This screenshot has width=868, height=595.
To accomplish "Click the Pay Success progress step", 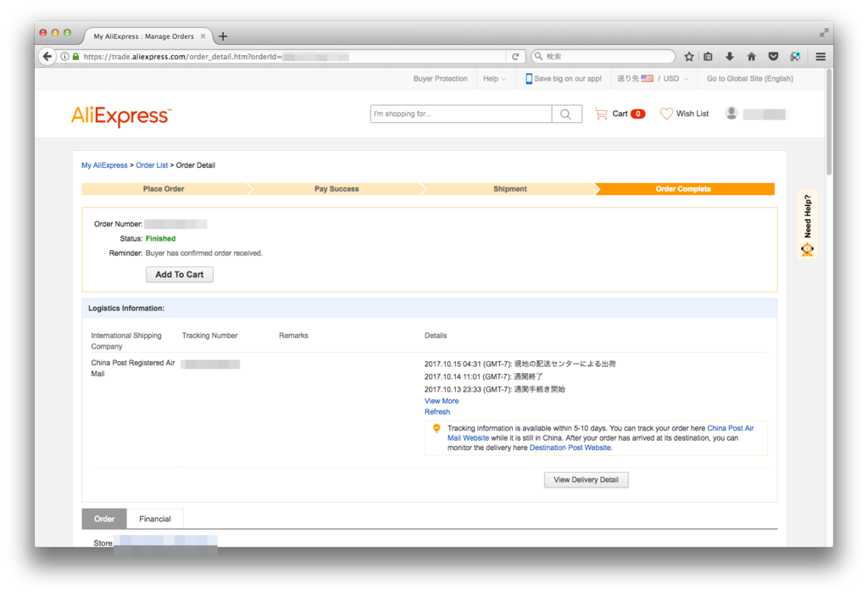I will pyautogui.click(x=337, y=189).
